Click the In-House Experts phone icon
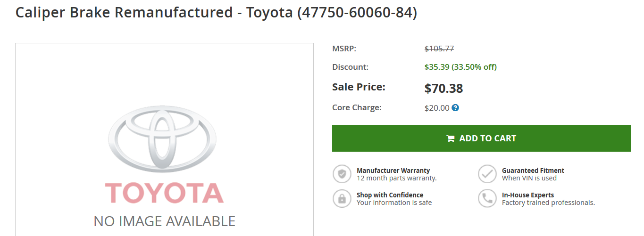 tap(487, 198)
